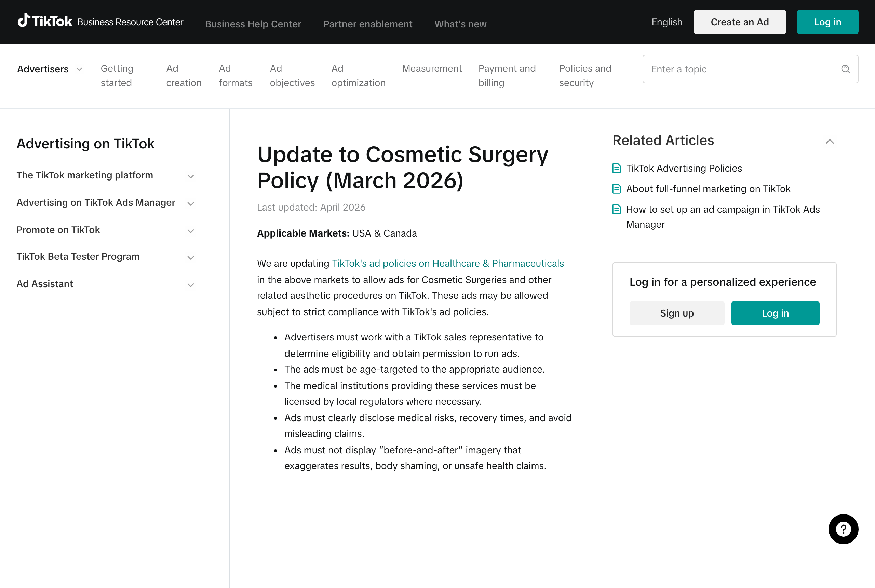This screenshot has height=588, width=875.
Task: Click Update to Cosmetic Surgery Policy title
Action: point(402,167)
